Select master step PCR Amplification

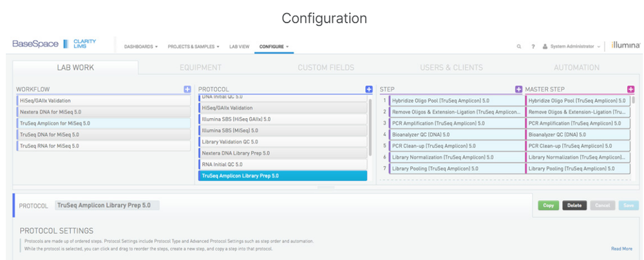tap(578, 123)
